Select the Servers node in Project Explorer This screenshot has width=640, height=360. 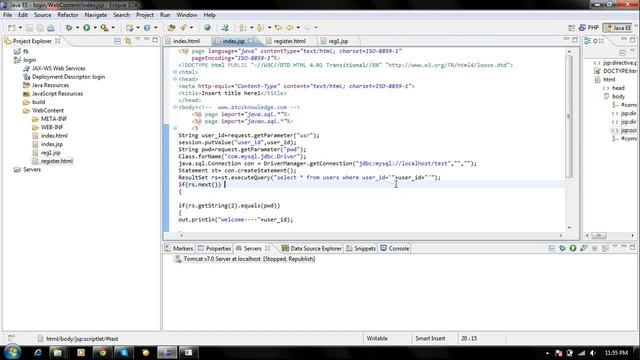click(31, 169)
